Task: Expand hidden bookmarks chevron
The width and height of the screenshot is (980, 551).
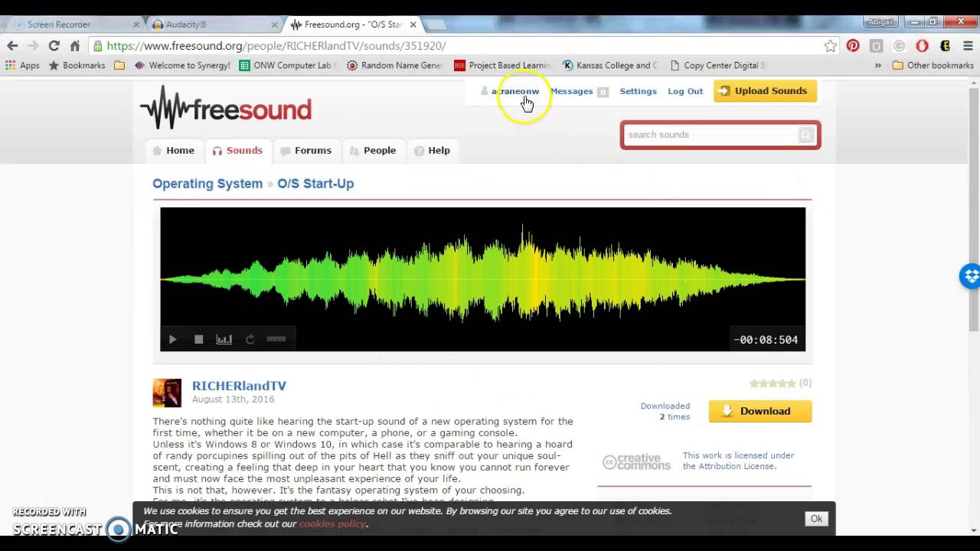Action: [877, 66]
